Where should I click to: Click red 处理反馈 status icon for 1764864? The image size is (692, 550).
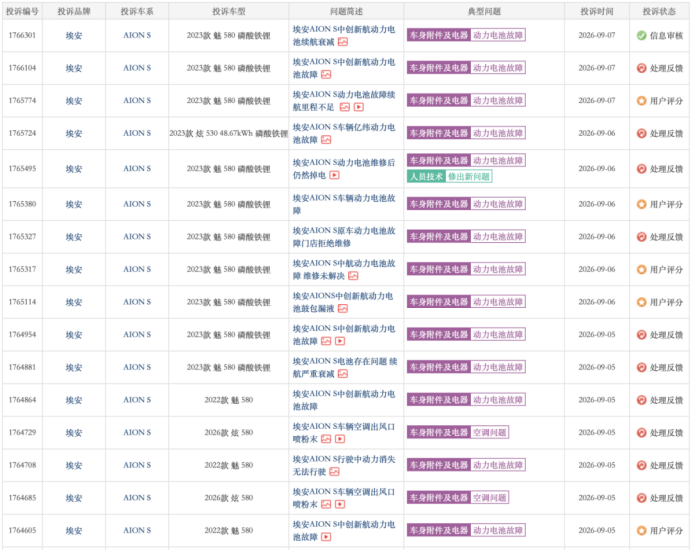(x=642, y=400)
